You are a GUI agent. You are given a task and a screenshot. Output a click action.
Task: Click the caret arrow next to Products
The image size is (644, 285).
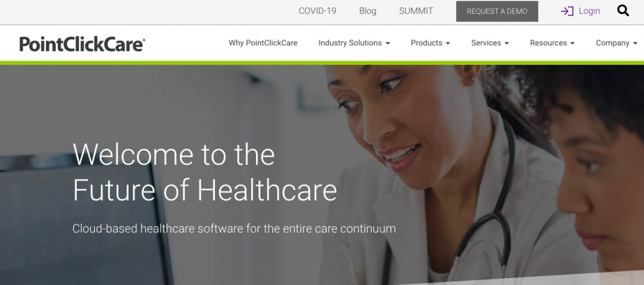click(448, 43)
